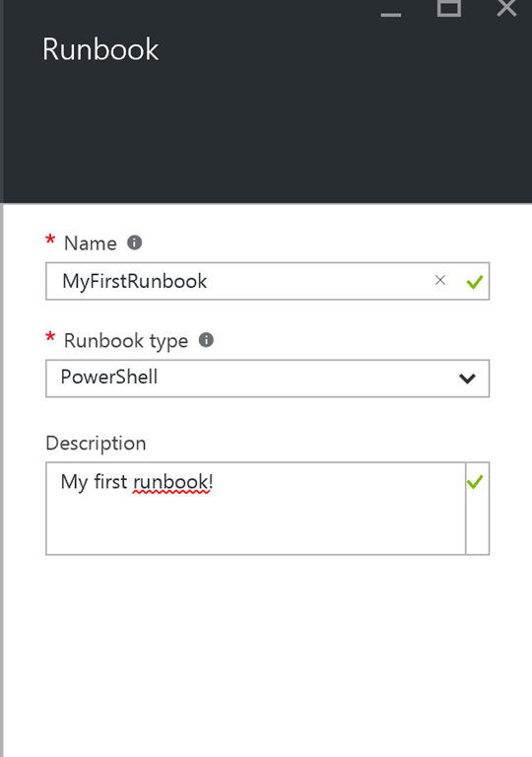Click the empty dark header area below Runbook
This screenshot has height=757, width=532.
coord(267,135)
